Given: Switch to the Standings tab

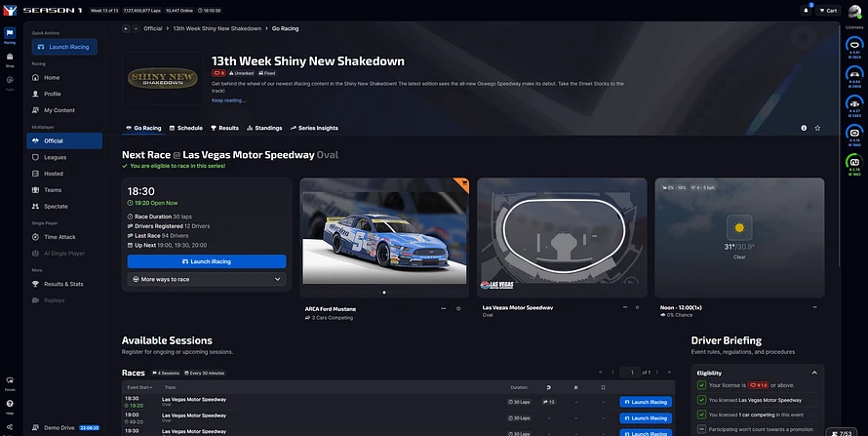Looking at the screenshot, I should click(264, 128).
